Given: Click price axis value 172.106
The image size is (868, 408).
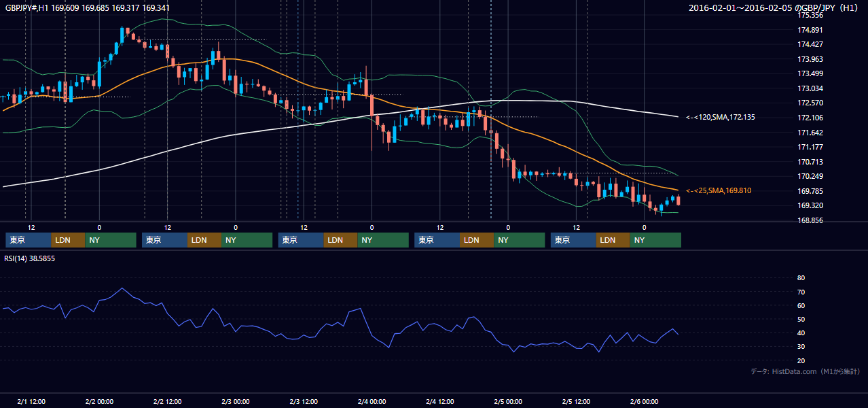Looking at the screenshot, I should pos(810,118).
